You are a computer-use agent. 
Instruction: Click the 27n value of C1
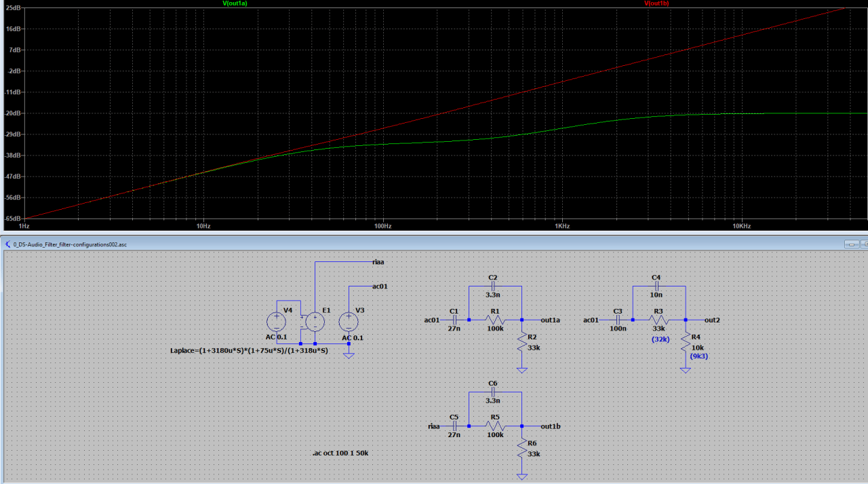point(454,329)
